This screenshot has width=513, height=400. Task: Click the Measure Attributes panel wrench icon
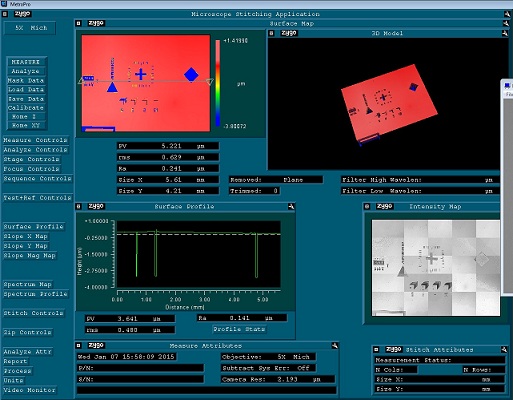(x=335, y=346)
